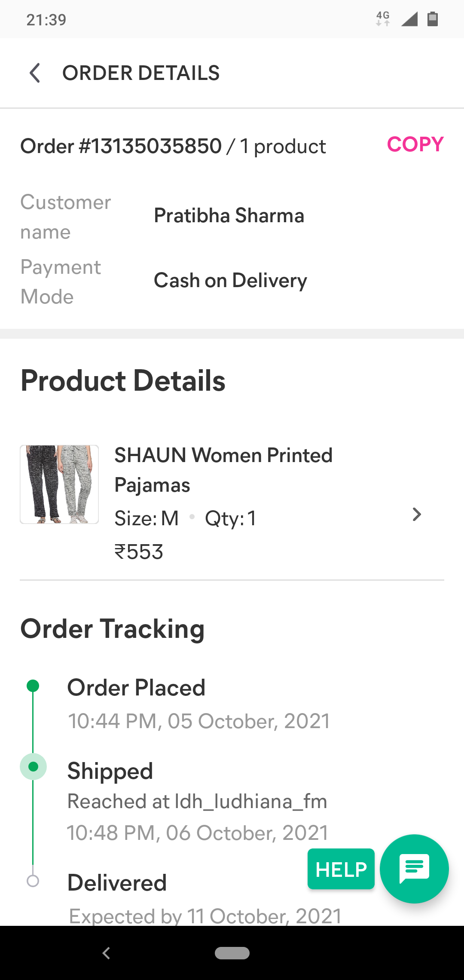Expand product details with right chevron
Viewport: 464px width, 980px height.
(x=416, y=514)
